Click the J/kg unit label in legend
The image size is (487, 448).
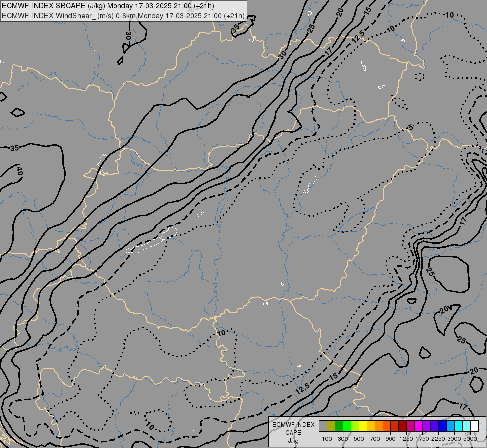coord(293,441)
